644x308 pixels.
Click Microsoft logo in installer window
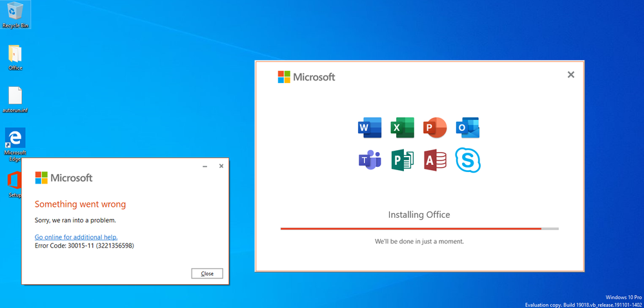307,77
